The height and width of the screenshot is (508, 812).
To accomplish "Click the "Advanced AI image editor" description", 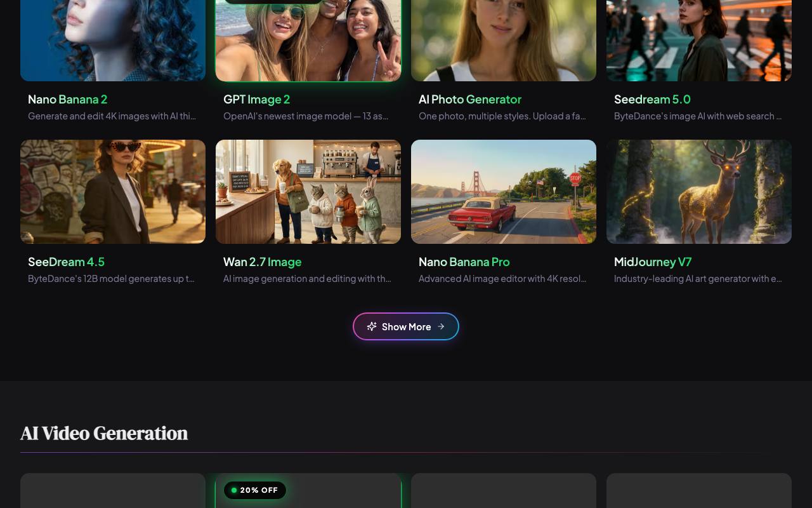I will tap(502, 279).
